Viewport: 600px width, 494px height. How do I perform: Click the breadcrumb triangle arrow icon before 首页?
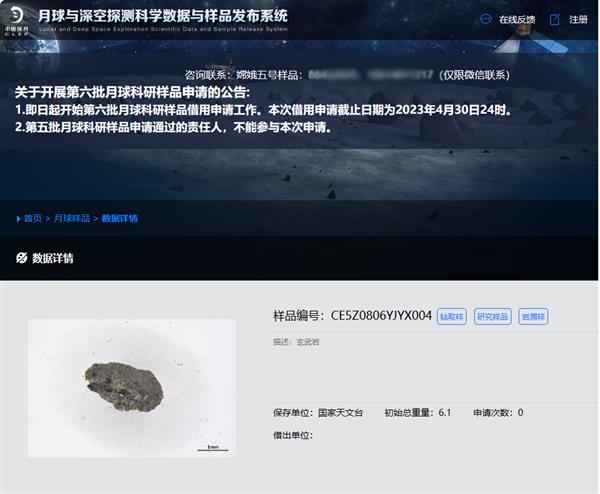[x=18, y=219]
